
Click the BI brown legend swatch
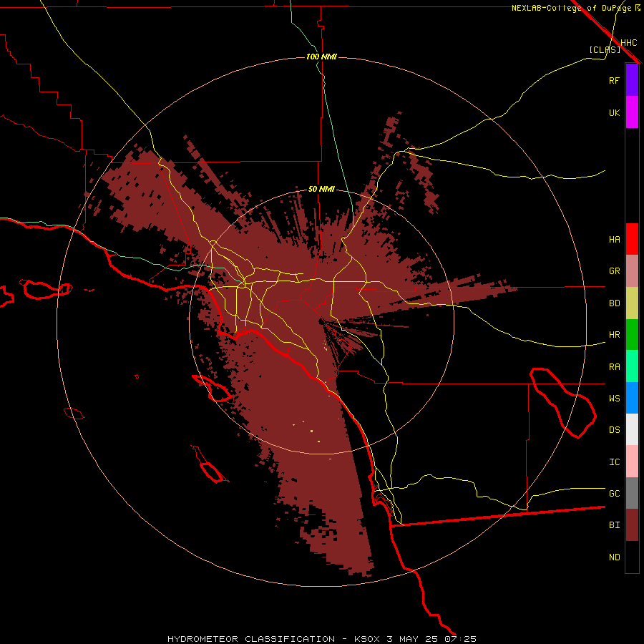pyautogui.click(x=632, y=525)
